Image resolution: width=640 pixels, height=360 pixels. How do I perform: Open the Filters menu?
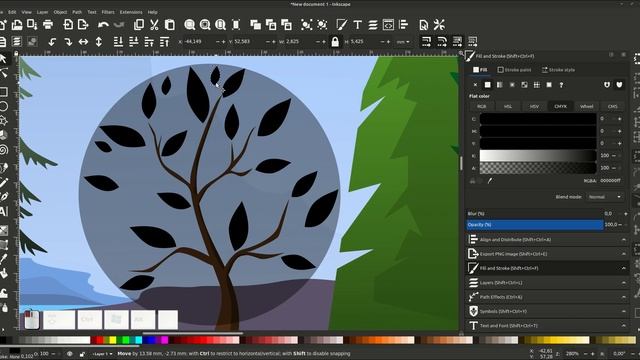click(x=108, y=12)
